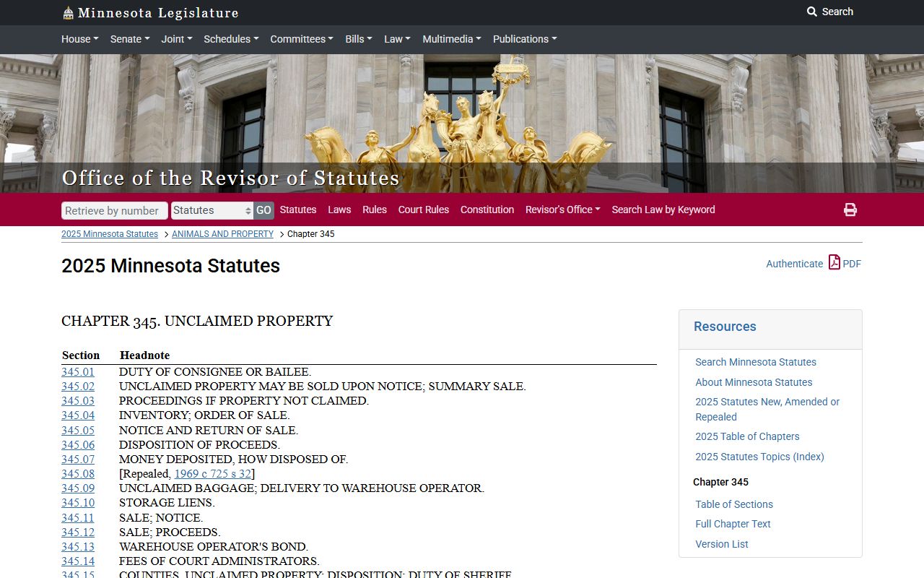This screenshot has height=578, width=924.
Task: Focus the Retrieve by number field
Action: coord(115,210)
